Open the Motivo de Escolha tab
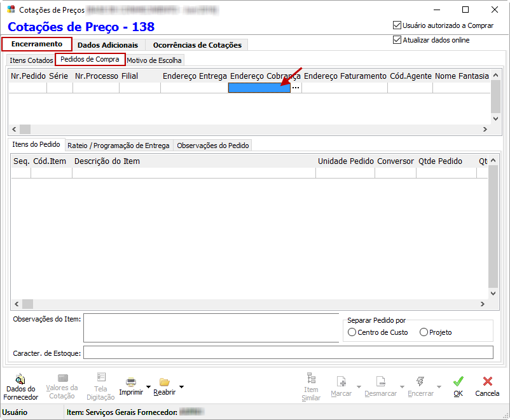 click(154, 60)
